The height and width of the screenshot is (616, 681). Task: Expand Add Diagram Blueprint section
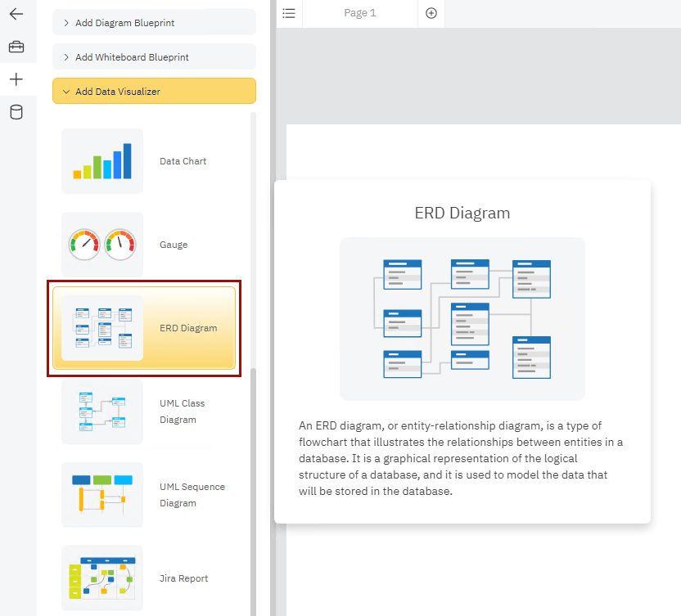[154, 23]
